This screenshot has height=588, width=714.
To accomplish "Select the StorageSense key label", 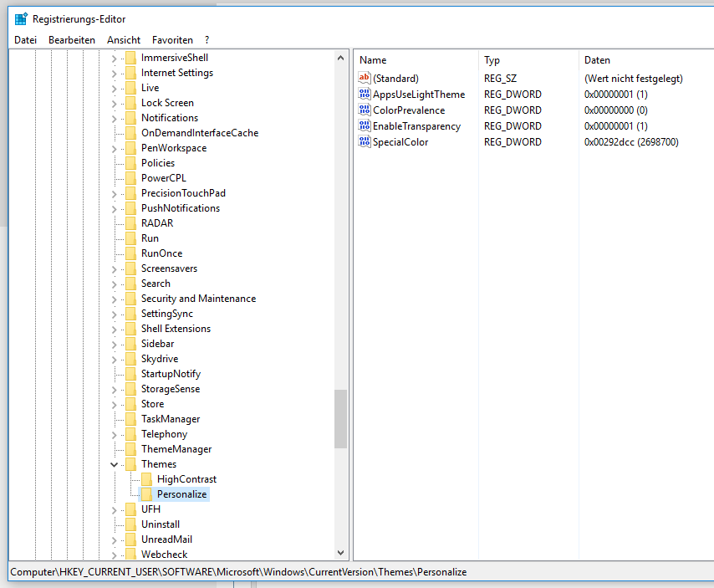I will [171, 389].
